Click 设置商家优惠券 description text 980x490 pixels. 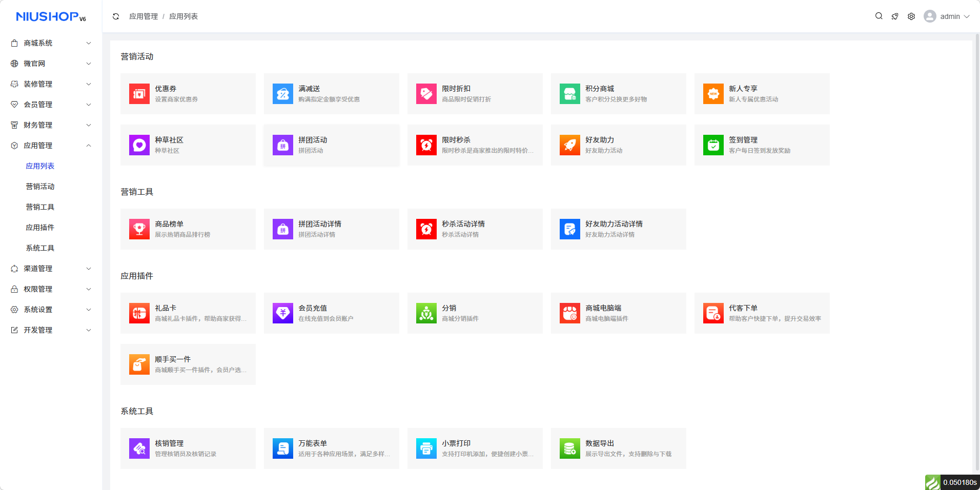(176, 99)
